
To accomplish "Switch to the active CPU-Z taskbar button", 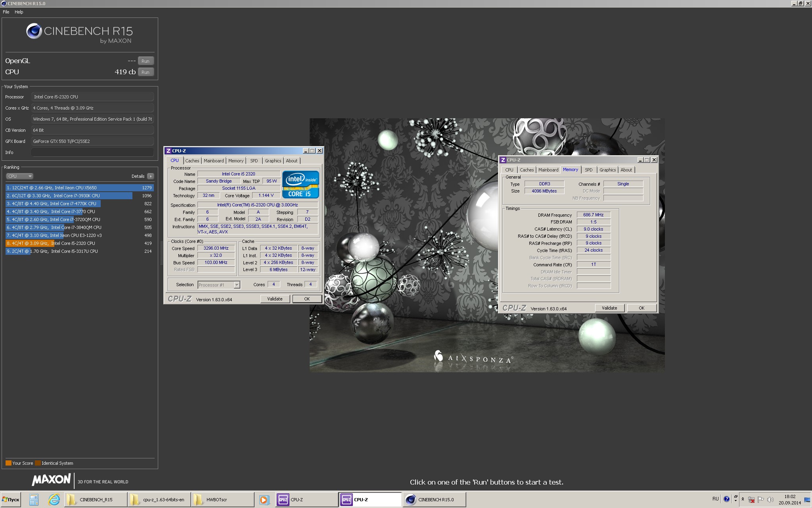I will pos(370,500).
